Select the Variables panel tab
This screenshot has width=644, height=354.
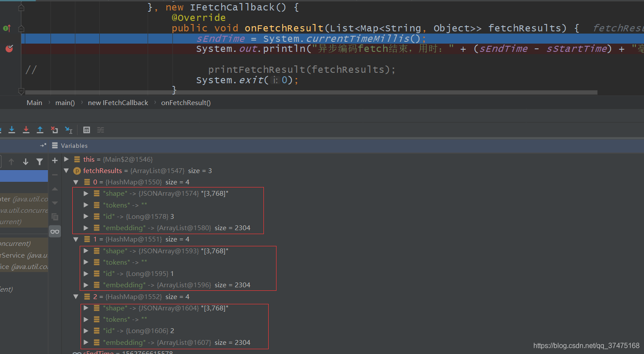(70, 146)
